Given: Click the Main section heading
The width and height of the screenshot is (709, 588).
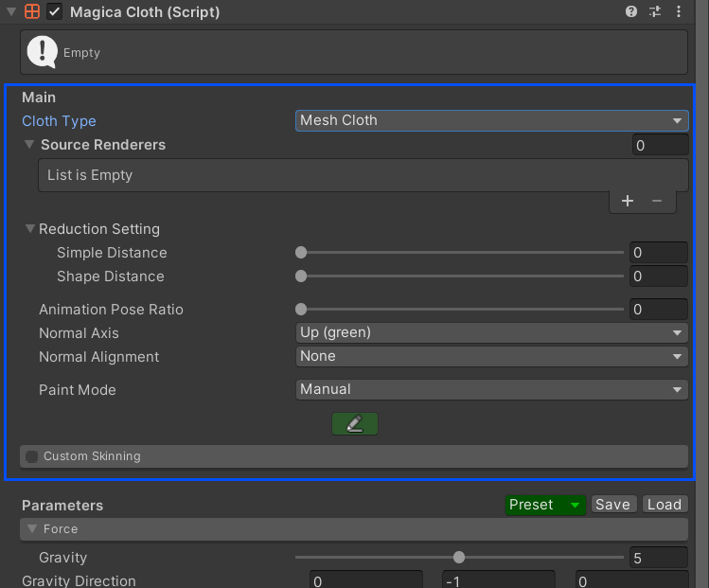Looking at the screenshot, I should point(39,98).
